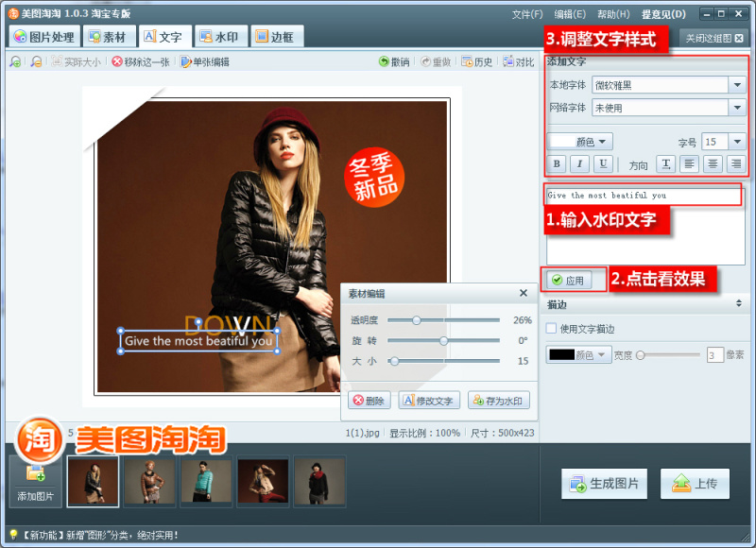Switch to the 素材 tab
Viewport: 756px width, 548px height.
point(109,37)
